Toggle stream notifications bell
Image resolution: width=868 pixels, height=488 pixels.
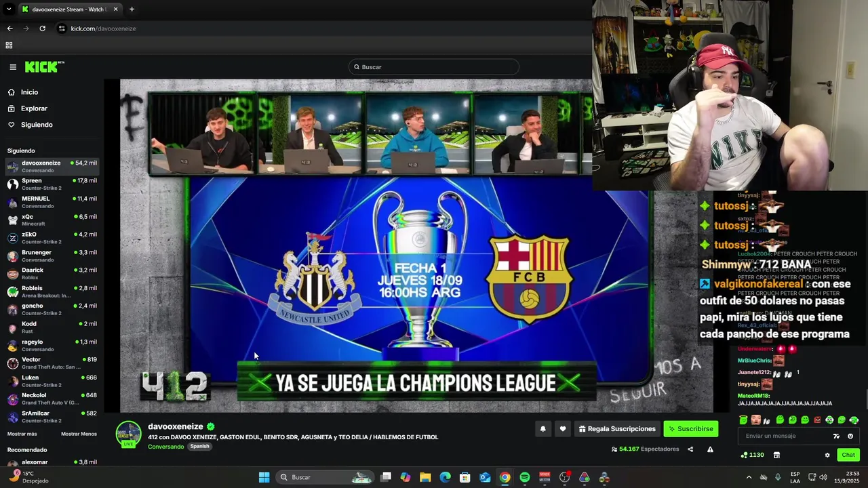(x=542, y=429)
